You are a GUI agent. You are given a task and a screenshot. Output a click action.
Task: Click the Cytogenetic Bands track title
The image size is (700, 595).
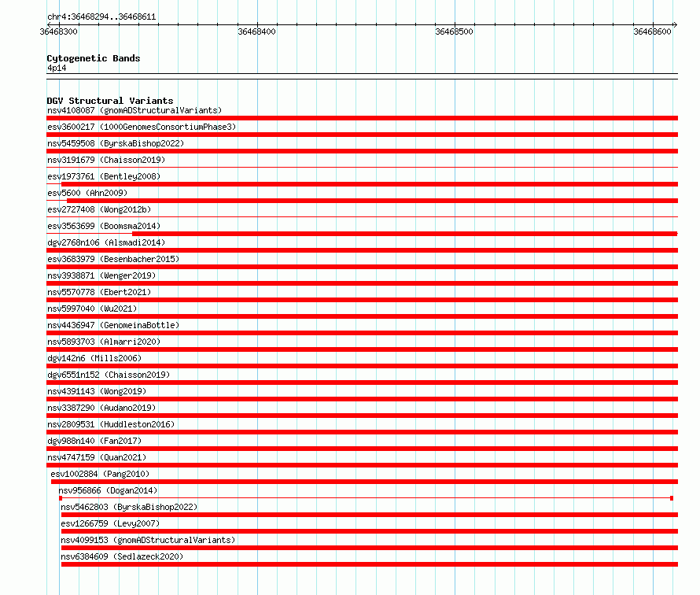94,58
